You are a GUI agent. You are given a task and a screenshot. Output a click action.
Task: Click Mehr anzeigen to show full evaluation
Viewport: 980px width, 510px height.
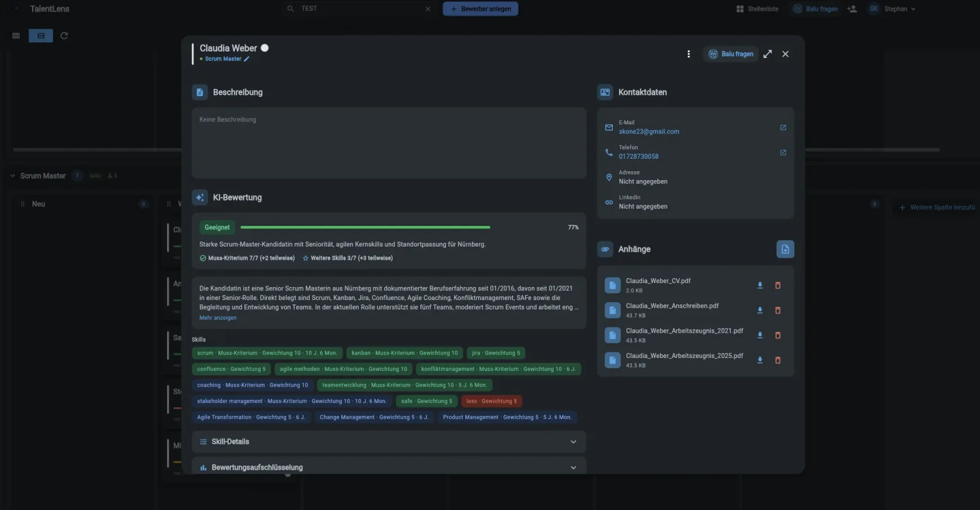[218, 318]
